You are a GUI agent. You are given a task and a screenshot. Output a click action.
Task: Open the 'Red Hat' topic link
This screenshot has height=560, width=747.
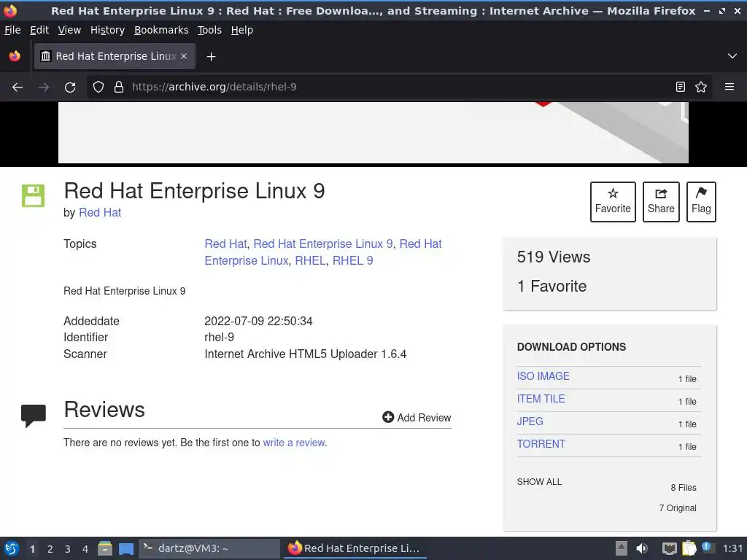point(226,244)
